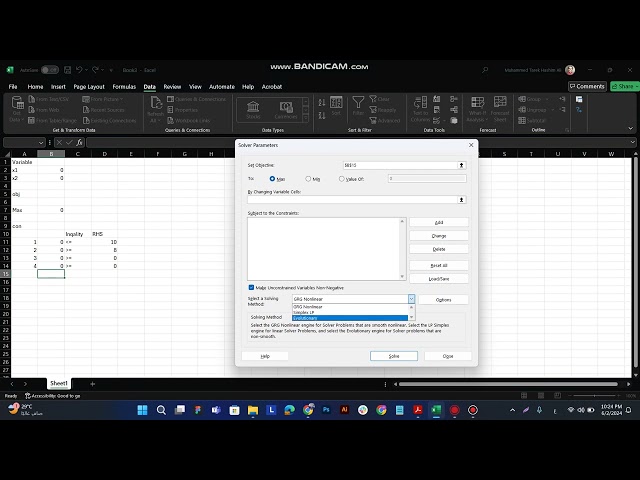Select the Stocks data type

[x=253, y=110]
